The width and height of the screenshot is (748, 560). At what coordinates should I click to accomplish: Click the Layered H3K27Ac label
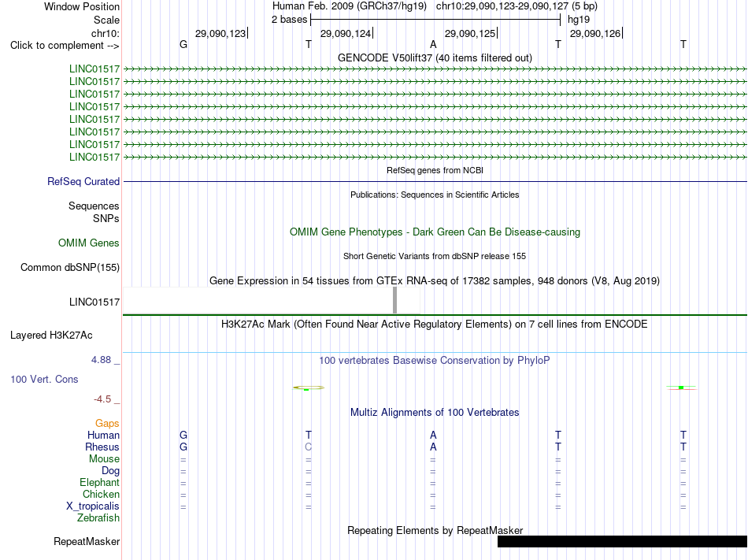coord(51,336)
